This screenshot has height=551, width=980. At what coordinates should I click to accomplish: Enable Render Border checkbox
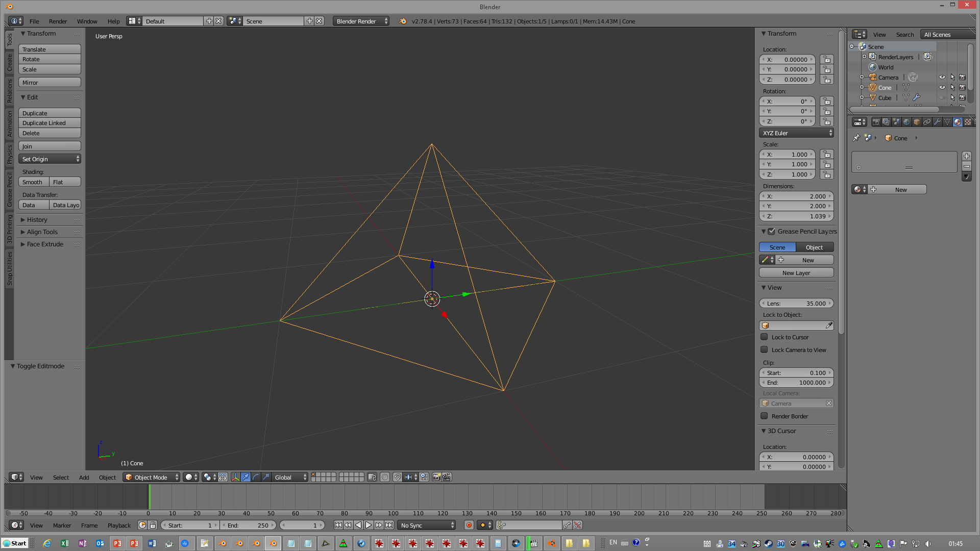[764, 416]
